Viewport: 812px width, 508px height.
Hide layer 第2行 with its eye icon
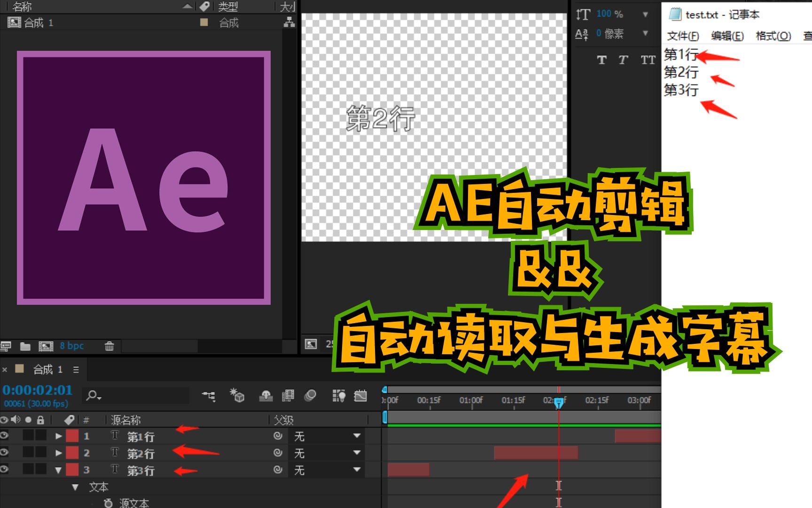(x=4, y=452)
